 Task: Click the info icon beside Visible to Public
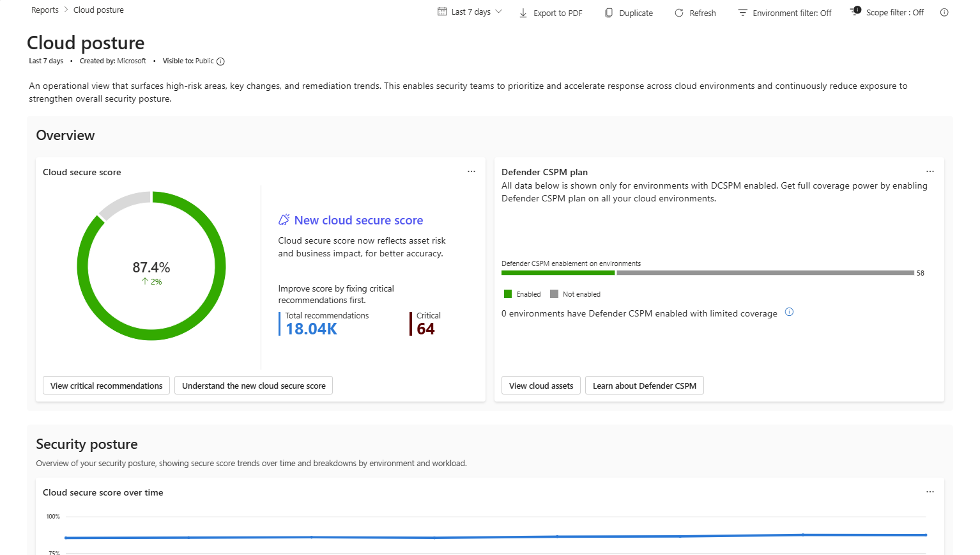point(220,61)
